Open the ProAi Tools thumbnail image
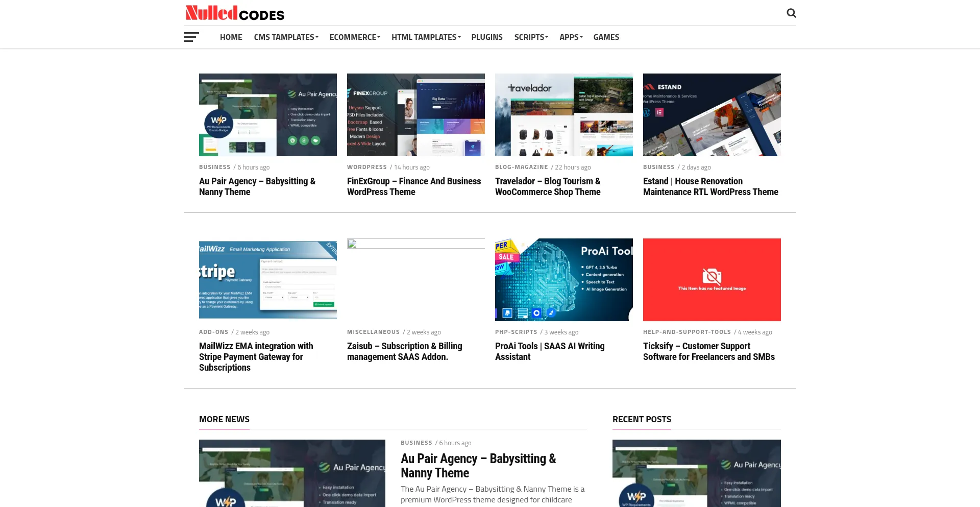This screenshot has height=507, width=980. tap(563, 279)
